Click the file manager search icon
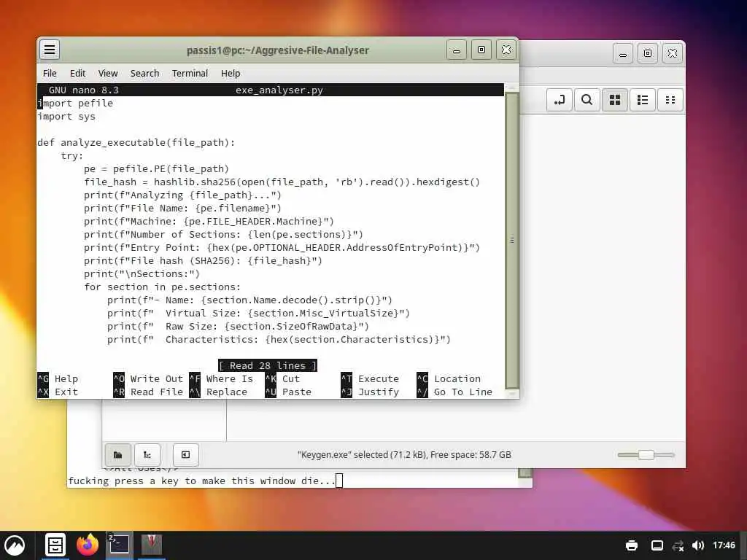This screenshot has width=747, height=560. [x=587, y=100]
